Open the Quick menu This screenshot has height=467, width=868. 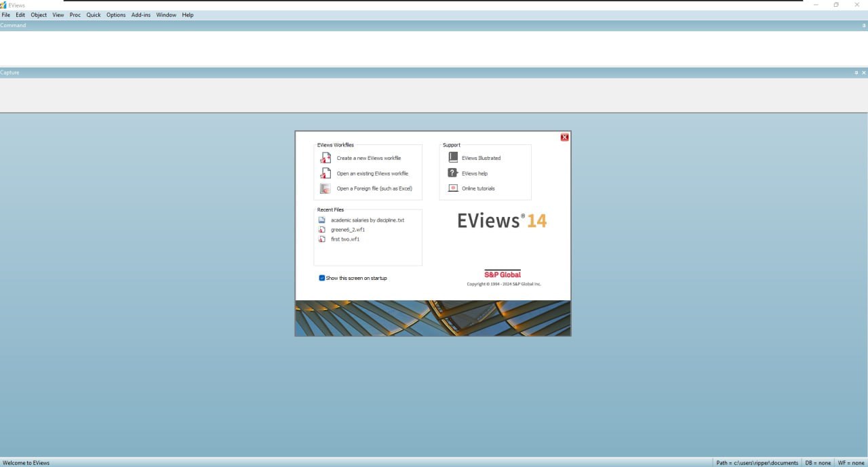coord(94,15)
